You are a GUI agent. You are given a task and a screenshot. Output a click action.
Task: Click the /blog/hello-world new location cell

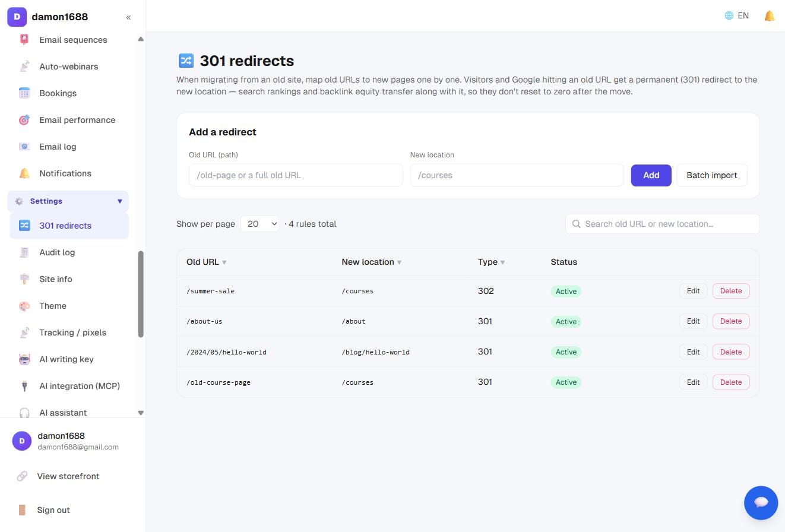[375, 352]
